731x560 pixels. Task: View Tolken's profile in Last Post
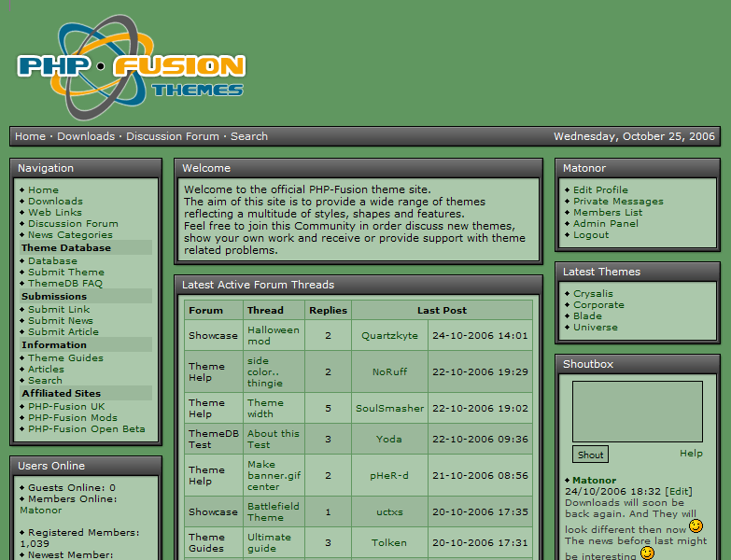(389, 542)
